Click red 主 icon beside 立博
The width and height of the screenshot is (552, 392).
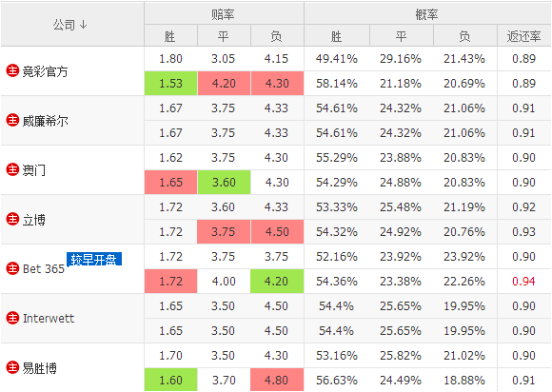pos(12,219)
